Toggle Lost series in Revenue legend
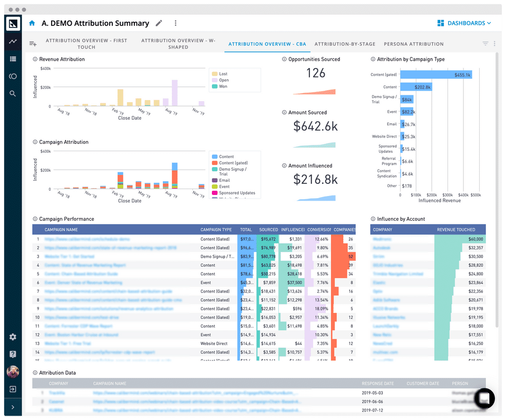 [220, 74]
